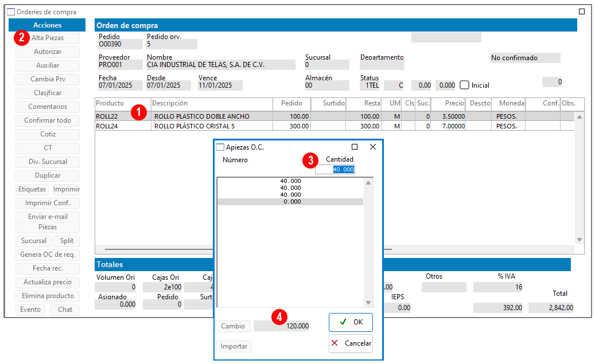Select the ROLL22 product row

(335, 116)
